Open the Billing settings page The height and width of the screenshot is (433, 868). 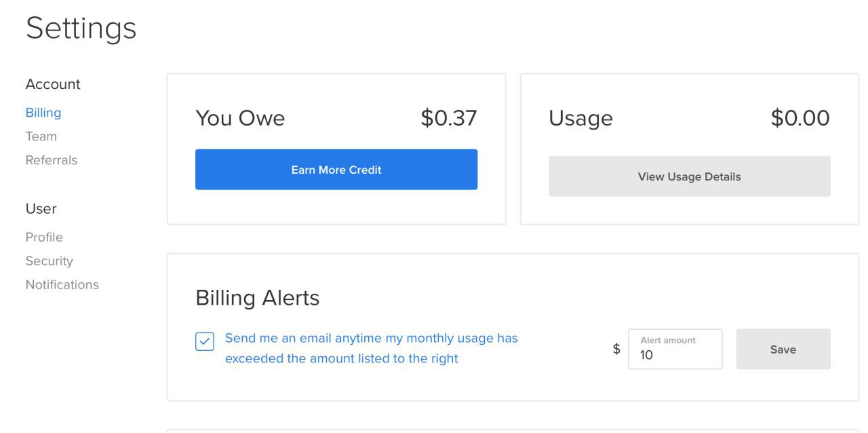click(43, 113)
